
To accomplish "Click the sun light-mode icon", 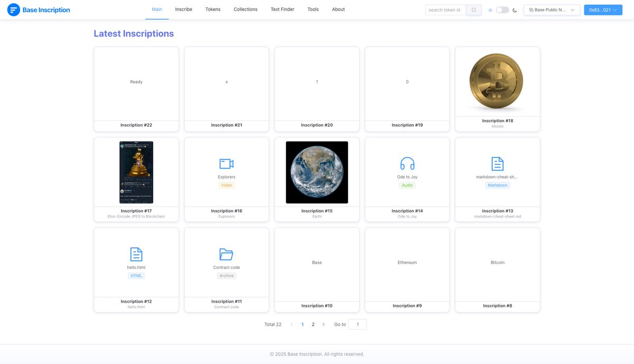I will click(490, 10).
